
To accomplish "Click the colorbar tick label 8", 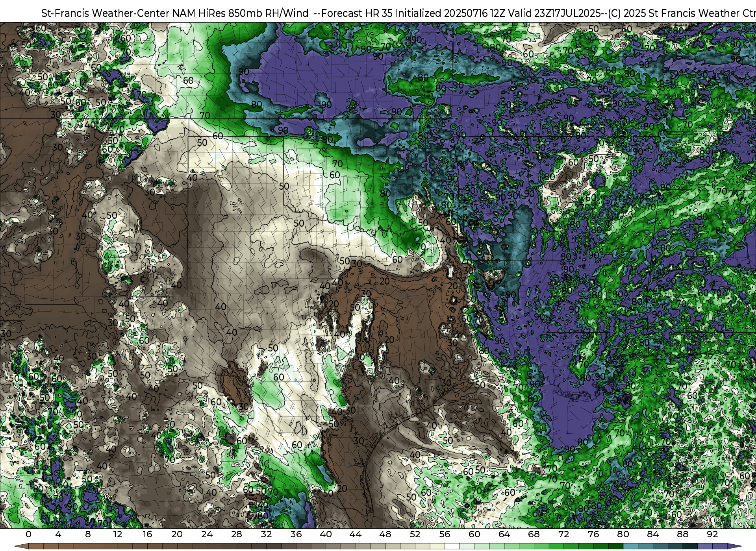I will (x=88, y=534).
